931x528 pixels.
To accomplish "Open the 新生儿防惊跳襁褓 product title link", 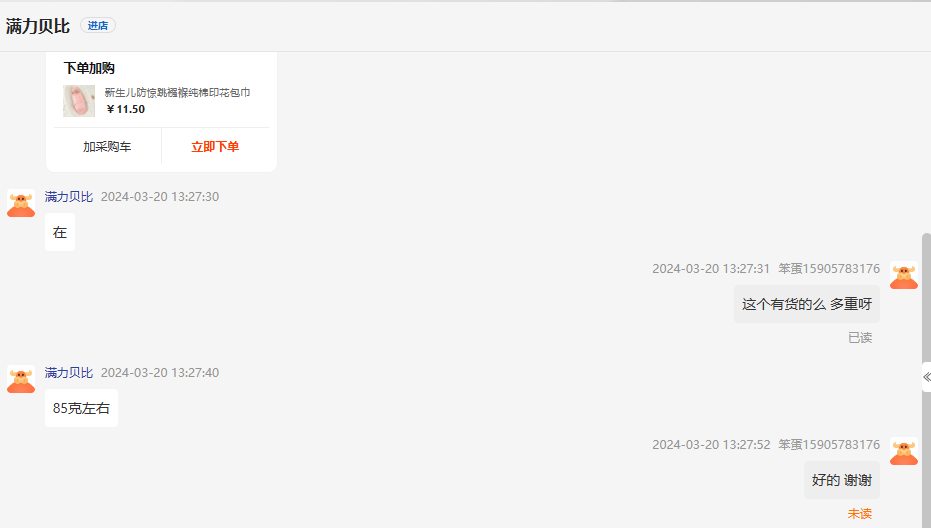I will 177,93.
